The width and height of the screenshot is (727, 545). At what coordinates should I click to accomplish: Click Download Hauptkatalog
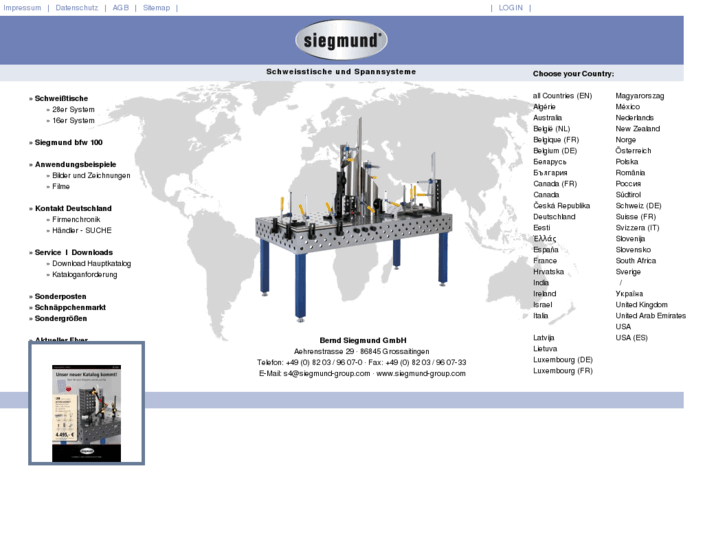coord(91,263)
